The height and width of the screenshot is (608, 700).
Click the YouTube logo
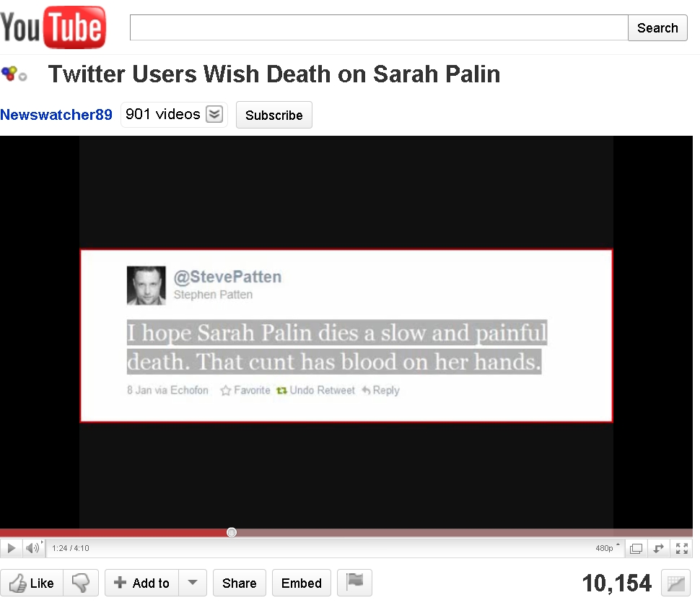[53, 27]
